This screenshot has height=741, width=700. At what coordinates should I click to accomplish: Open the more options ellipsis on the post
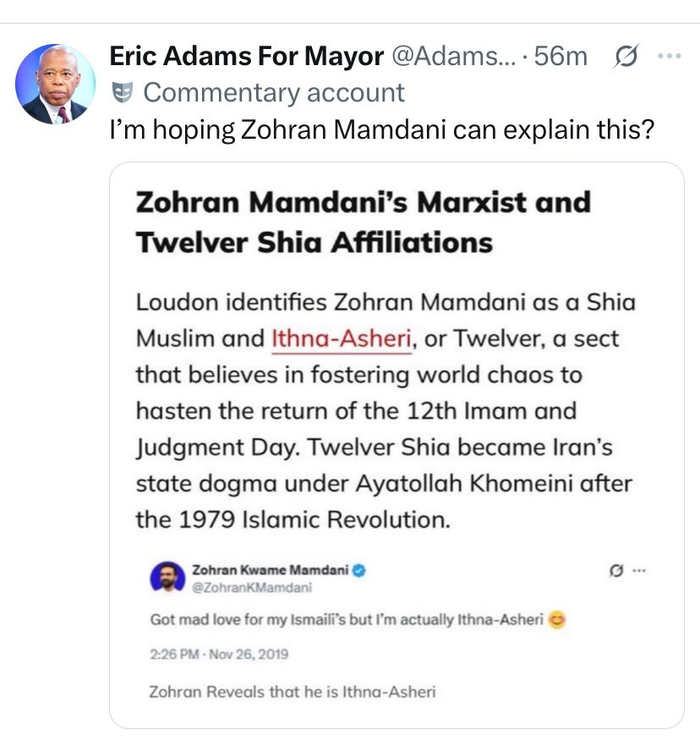click(669, 57)
